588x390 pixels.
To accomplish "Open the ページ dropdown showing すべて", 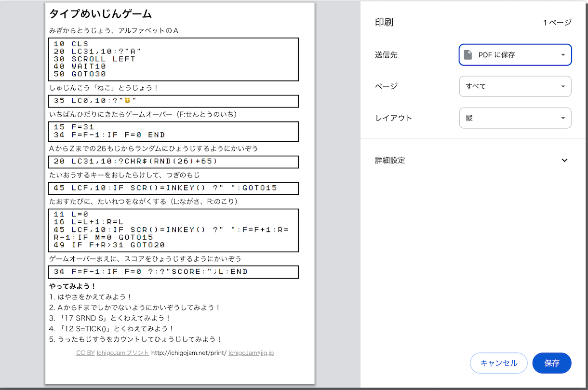I will click(x=515, y=86).
